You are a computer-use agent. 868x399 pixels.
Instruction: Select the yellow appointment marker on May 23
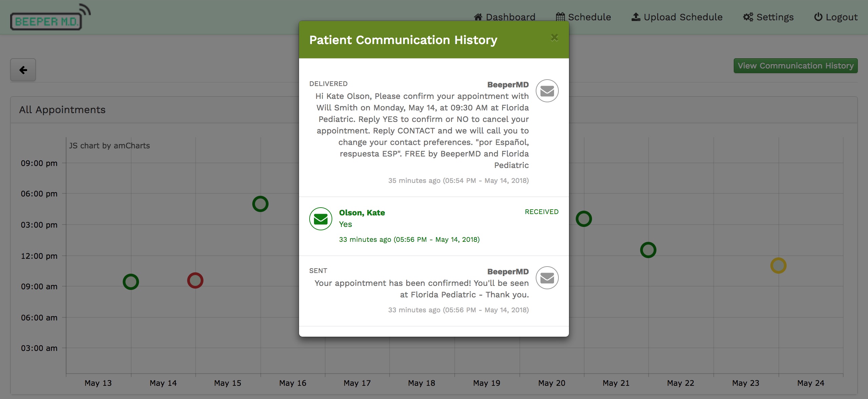tap(778, 266)
